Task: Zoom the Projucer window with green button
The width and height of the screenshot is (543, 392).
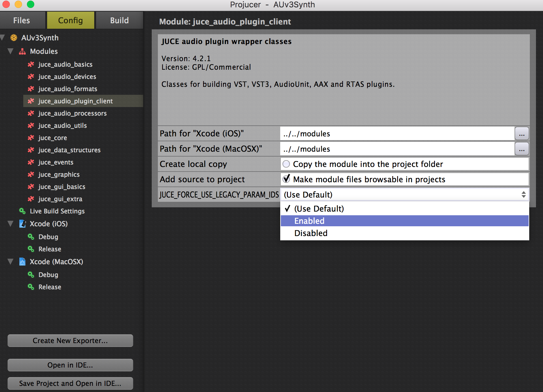Action: [31, 4]
